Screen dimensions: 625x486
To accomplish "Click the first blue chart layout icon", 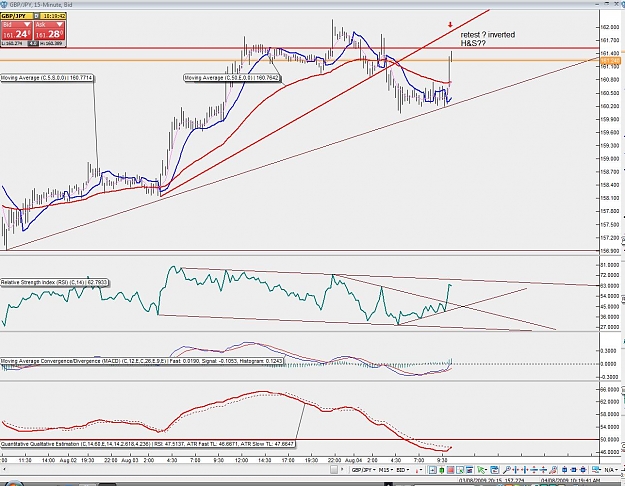I will 564,470.
